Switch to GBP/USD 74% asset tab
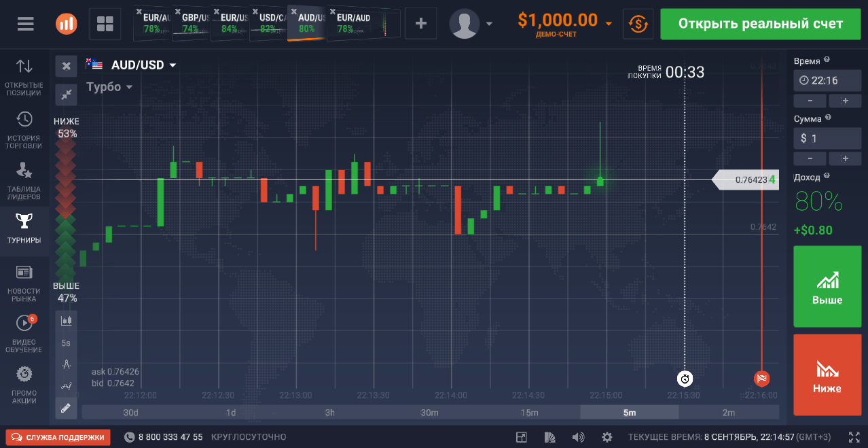The width and height of the screenshot is (868, 448). (189, 24)
